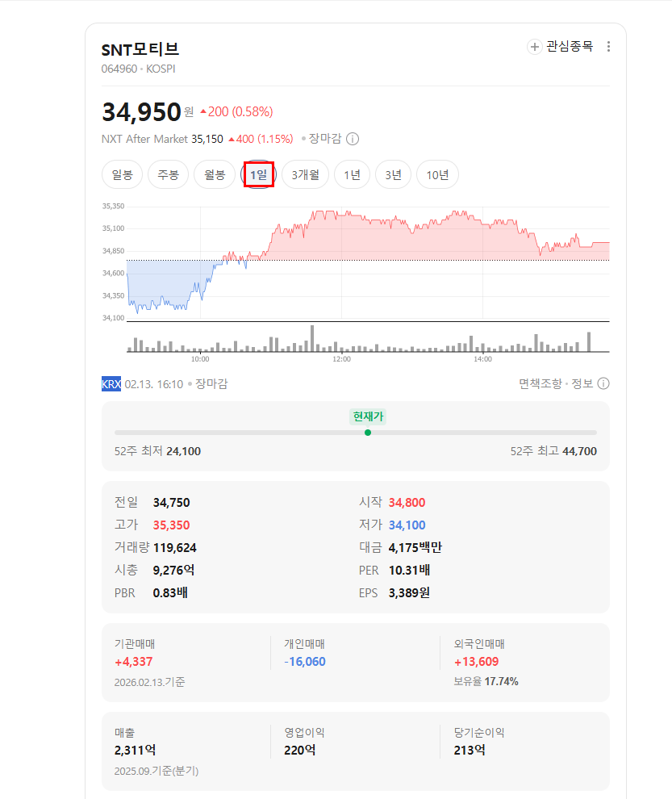Click the 대금 value 4,175백만
This screenshot has width=672, height=799.
pyautogui.click(x=415, y=548)
